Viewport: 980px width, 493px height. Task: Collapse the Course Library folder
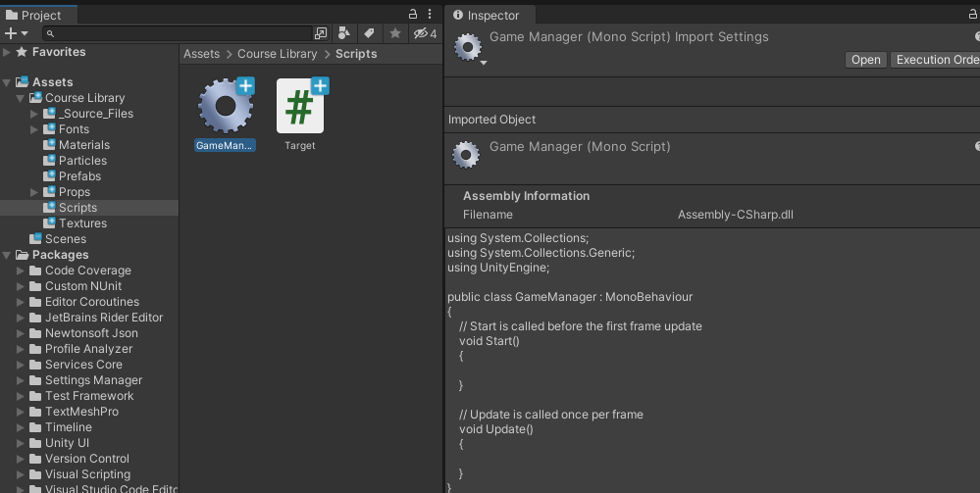pos(21,98)
